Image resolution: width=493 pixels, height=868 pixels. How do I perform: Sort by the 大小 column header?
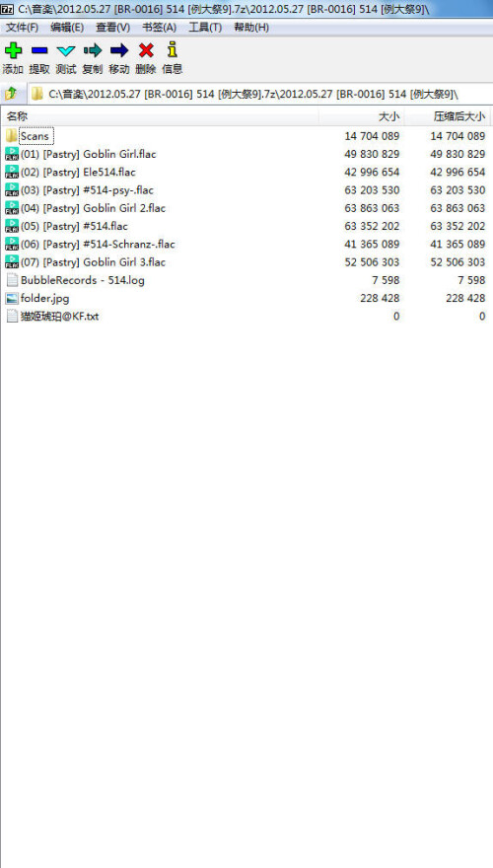(x=362, y=116)
